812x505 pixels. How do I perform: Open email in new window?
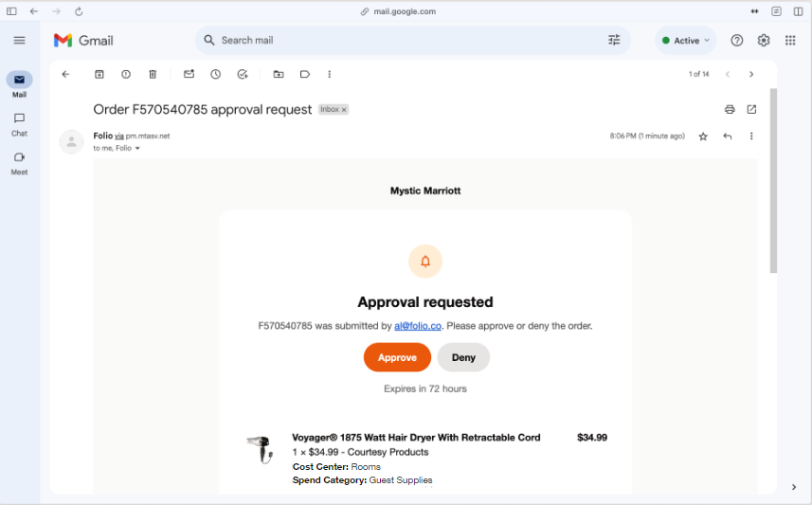click(751, 109)
